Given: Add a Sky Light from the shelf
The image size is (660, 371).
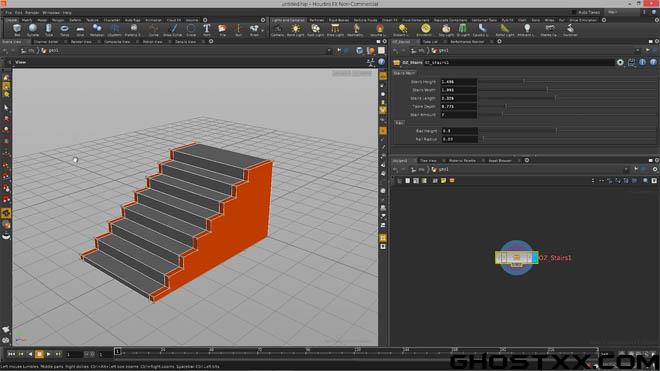Looking at the screenshot, I should click(x=446, y=30).
